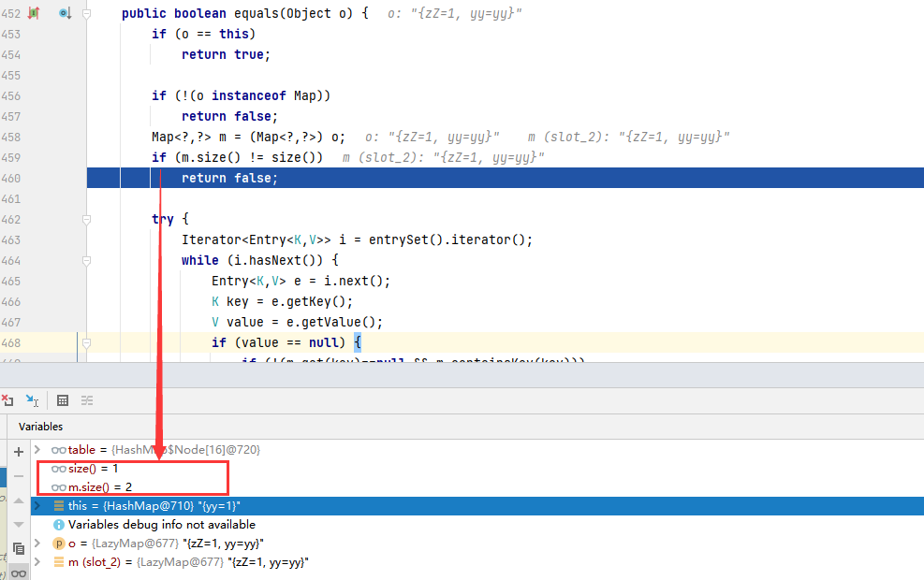Viewport: 924px width, 580px height.
Task: Open the Evaluate Expression calculator icon
Action: [62, 399]
